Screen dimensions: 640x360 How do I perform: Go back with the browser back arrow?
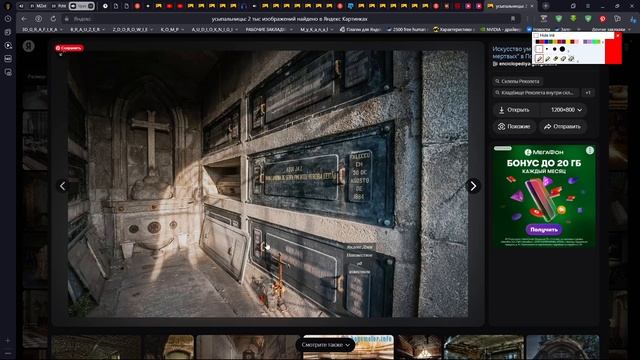pyautogui.click(x=24, y=19)
